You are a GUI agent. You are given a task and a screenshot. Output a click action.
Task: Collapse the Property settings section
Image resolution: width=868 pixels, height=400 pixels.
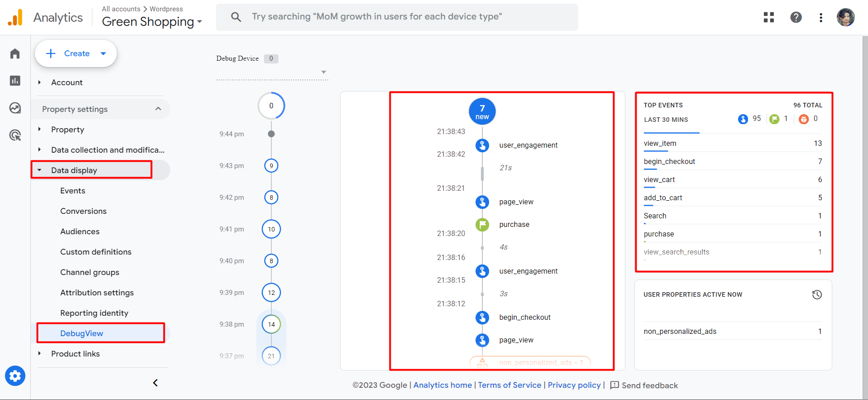pos(158,109)
